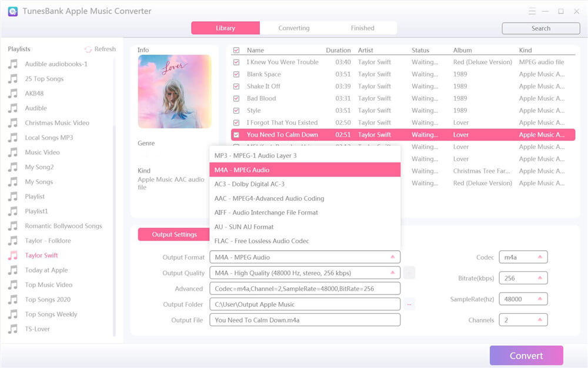
Task: Click music note icon next to Playlist1
Action: coord(13,211)
